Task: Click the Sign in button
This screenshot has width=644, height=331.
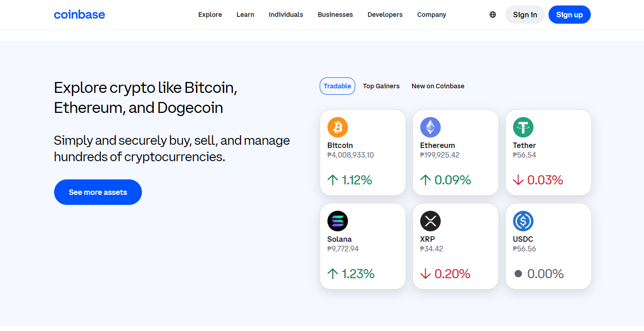Action: pos(525,15)
